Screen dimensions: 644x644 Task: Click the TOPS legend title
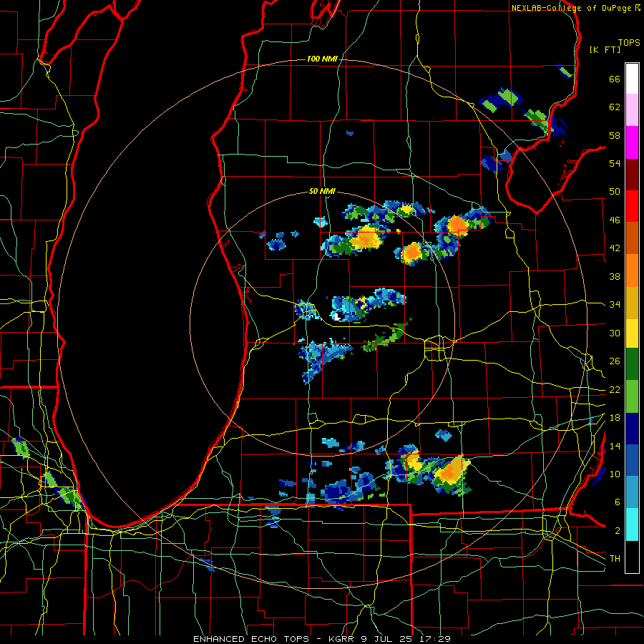click(629, 43)
